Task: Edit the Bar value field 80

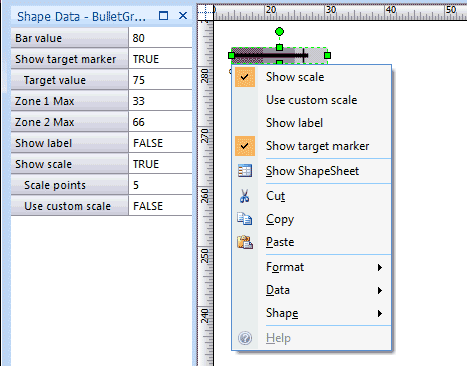Action: [160, 38]
